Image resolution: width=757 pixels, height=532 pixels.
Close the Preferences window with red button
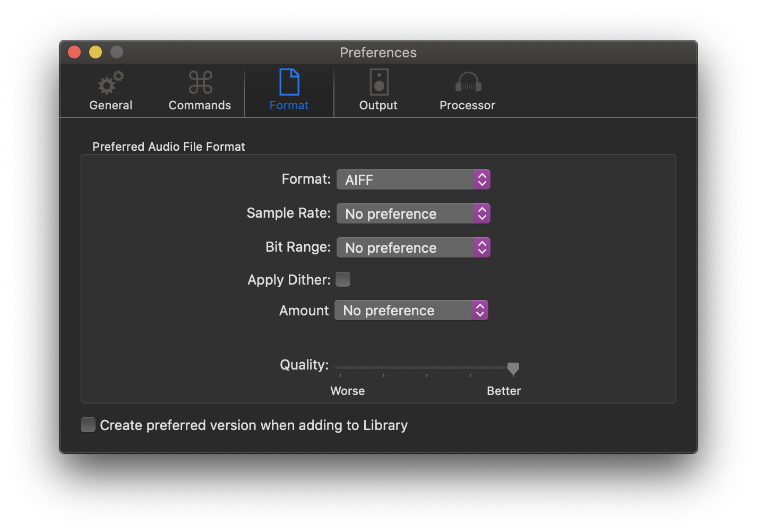pyautogui.click(x=74, y=52)
